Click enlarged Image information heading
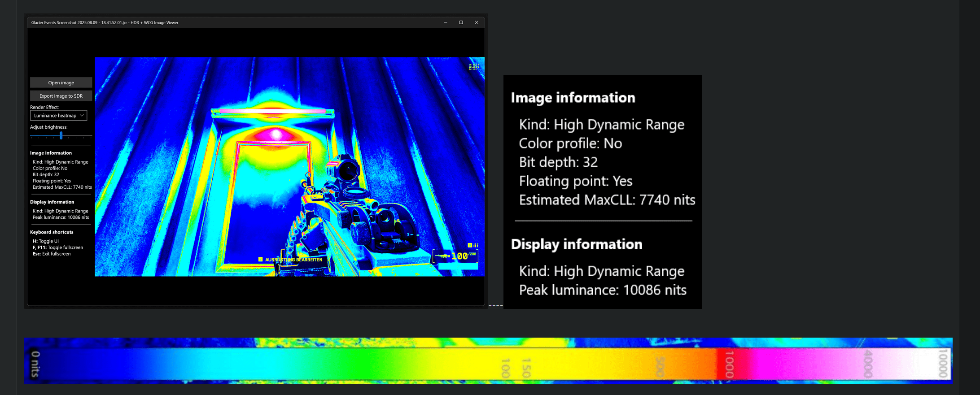This screenshot has width=980, height=395. tap(573, 98)
